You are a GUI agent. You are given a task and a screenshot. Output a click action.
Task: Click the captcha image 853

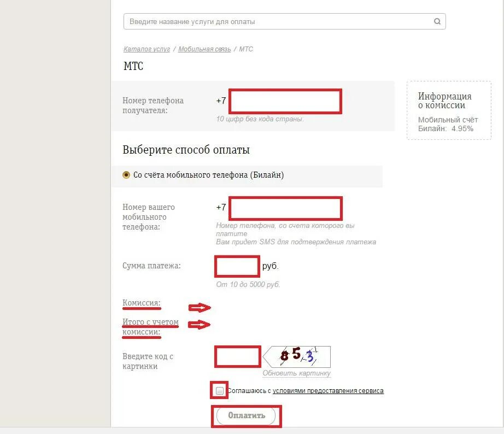[297, 356]
